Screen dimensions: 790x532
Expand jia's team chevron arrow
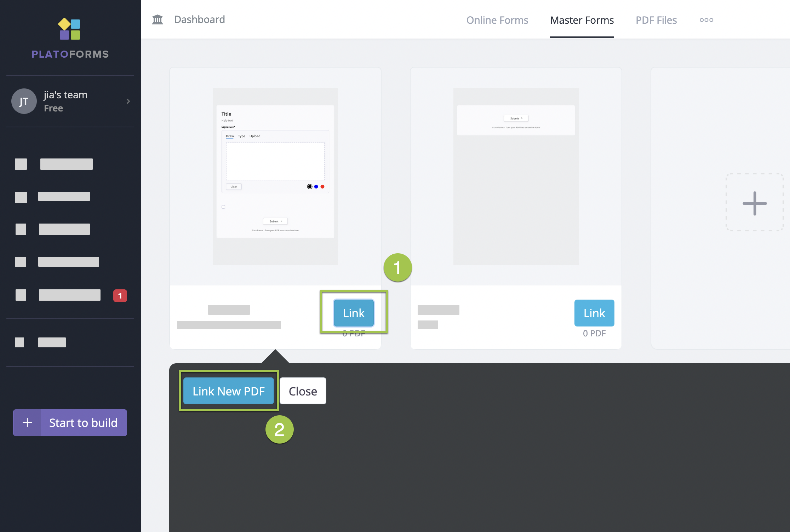point(128,102)
